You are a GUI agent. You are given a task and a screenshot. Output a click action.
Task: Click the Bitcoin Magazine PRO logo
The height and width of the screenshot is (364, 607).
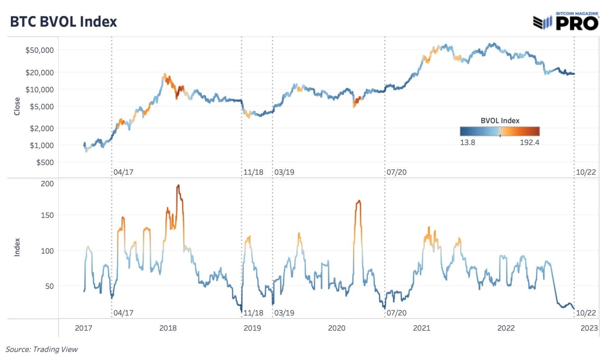[x=566, y=21]
